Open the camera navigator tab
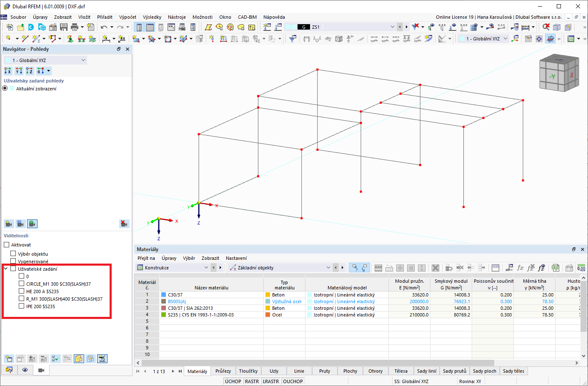Image resolution: width=588 pixels, height=386 pixels. (41, 370)
